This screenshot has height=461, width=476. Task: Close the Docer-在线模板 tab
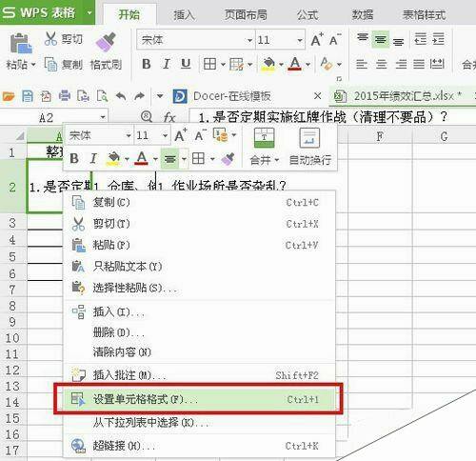tap(317, 96)
